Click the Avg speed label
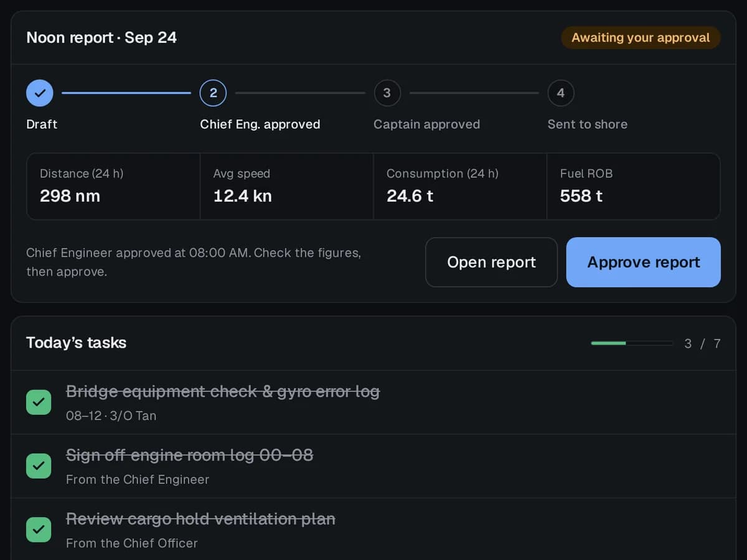Screen dimensions: 747x560 pos(242,174)
